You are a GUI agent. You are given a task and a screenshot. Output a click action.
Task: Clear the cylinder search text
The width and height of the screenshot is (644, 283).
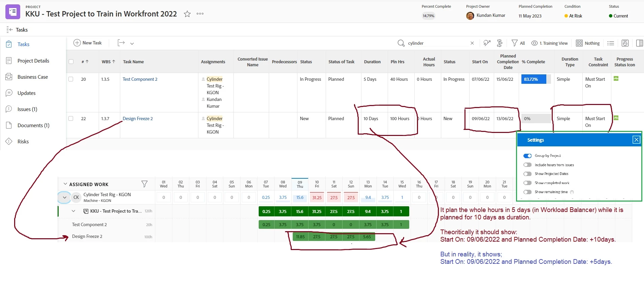[472, 43]
